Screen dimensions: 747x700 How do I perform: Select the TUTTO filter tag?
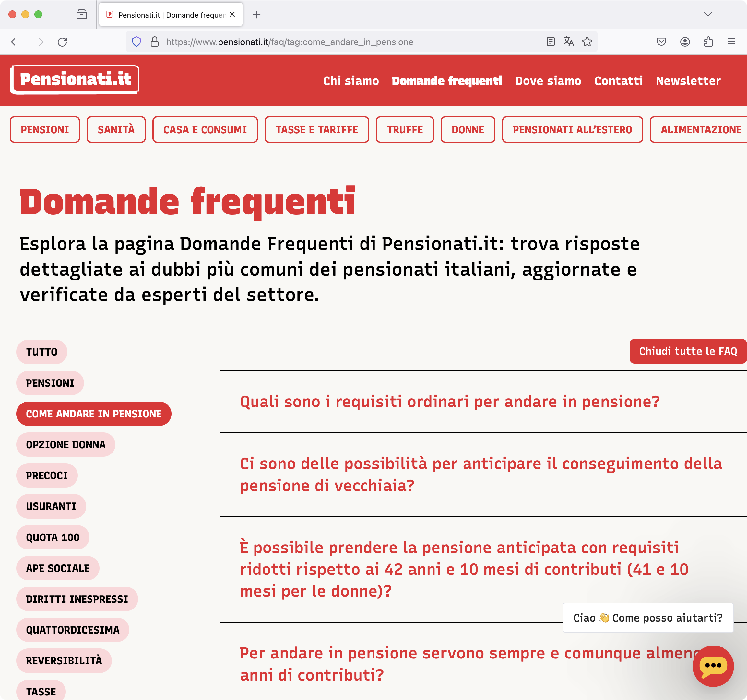tap(41, 352)
